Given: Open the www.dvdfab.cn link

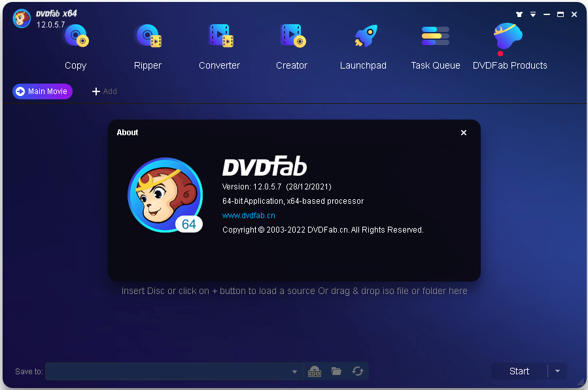Looking at the screenshot, I should point(249,216).
